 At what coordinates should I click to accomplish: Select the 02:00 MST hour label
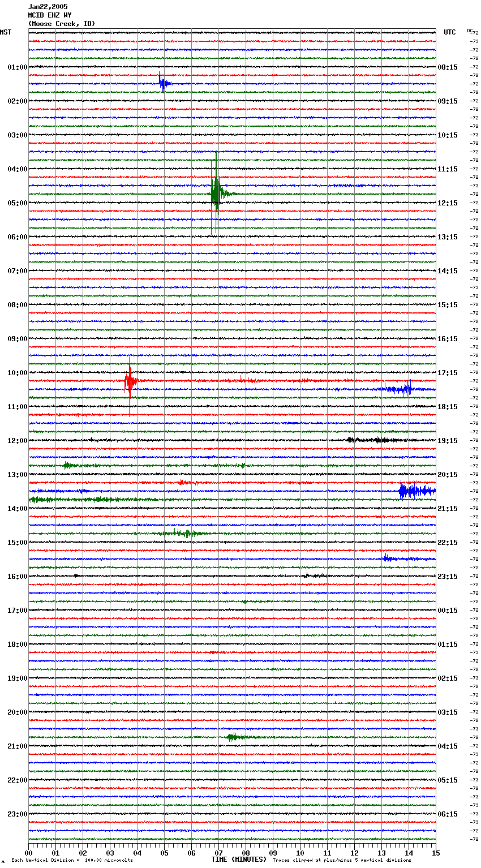click(x=17, y=101)
